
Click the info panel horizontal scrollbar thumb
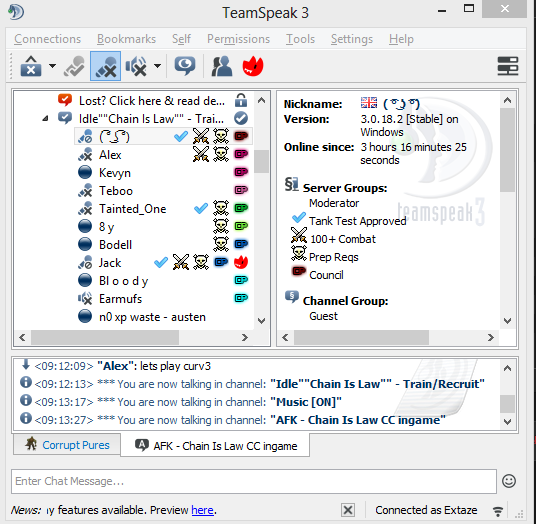pyautogui.click(x=361, y=338)
